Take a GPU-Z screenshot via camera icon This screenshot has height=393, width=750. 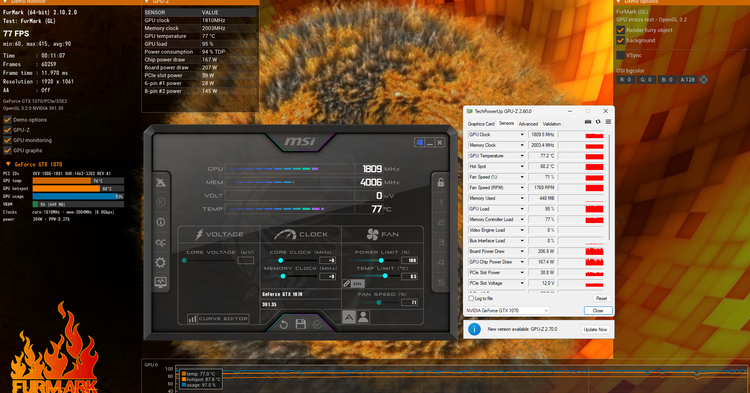click(588, 122)
